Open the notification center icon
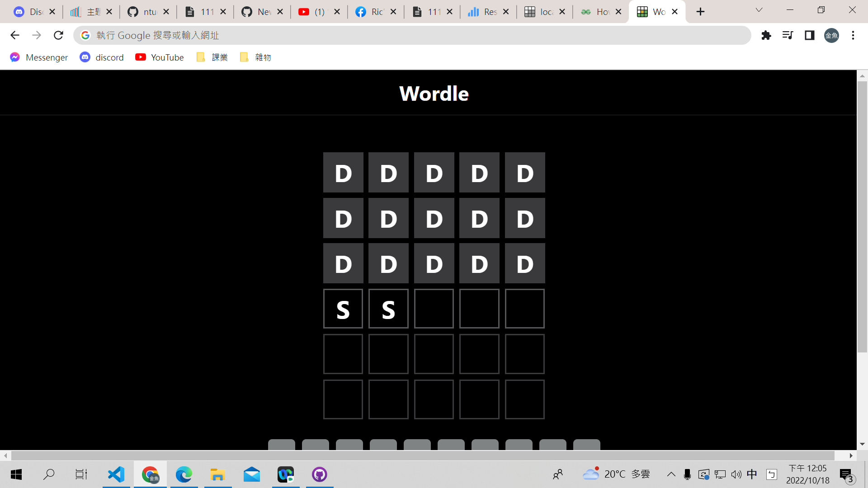Viewport: 868px width, 488px height. [x=846, y=475]
